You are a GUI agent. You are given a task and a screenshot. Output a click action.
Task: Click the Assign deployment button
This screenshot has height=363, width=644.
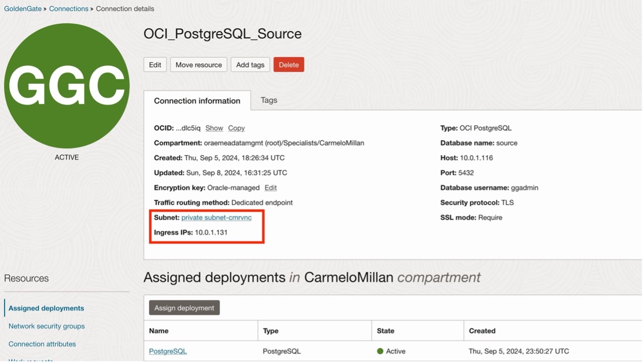tap(184, 308)
